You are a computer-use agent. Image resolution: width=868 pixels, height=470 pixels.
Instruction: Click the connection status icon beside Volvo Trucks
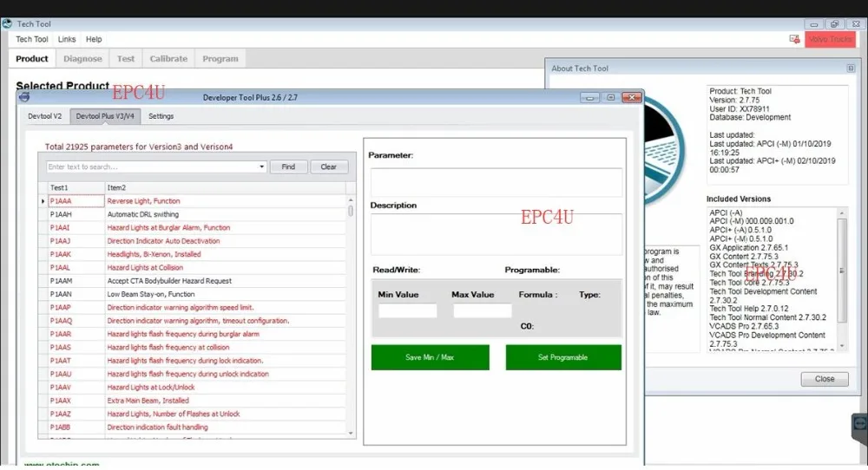pyautogui.click(x=794, y=39)
